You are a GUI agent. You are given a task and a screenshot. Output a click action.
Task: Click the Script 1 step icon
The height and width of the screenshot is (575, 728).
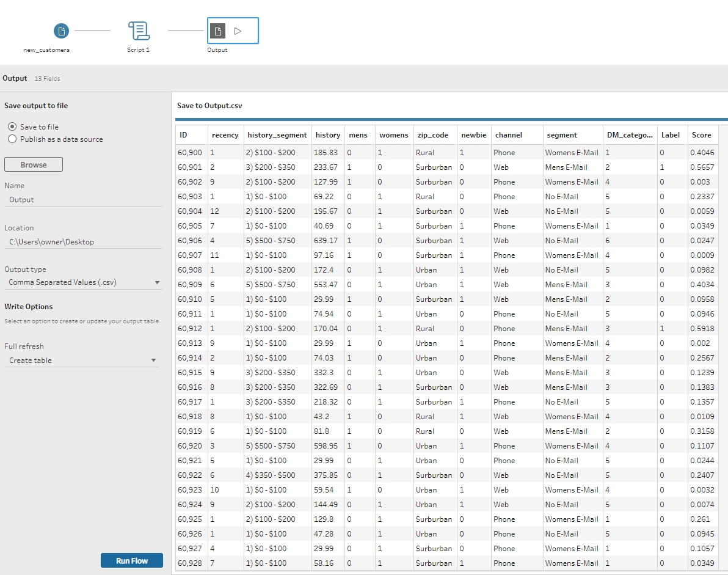click(x=139, y=31)
